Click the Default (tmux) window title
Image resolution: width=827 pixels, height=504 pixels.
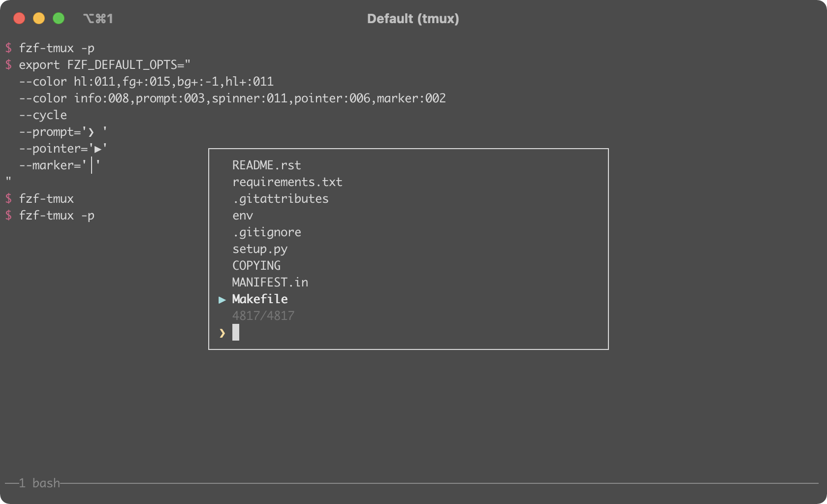pyautogui.click(x=413, y=19)
